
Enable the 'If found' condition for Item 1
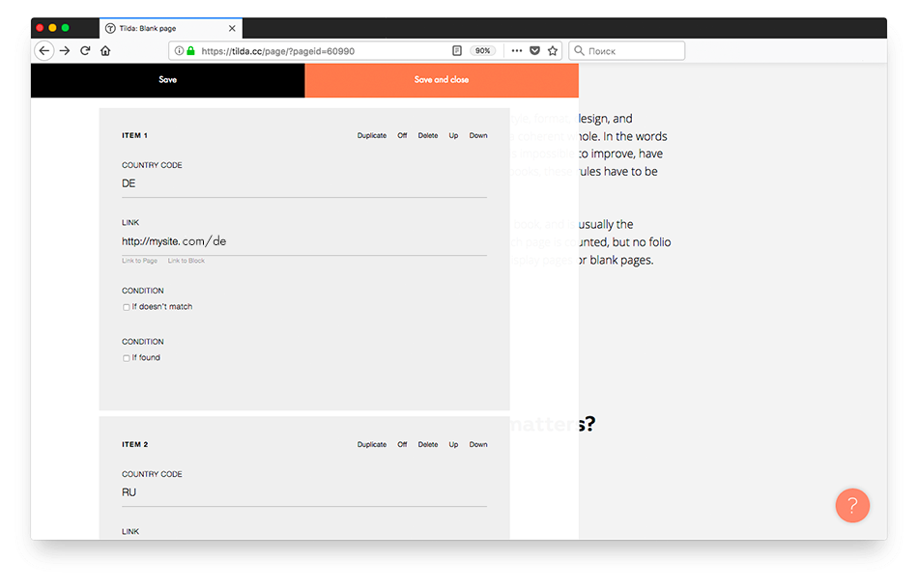127,357
